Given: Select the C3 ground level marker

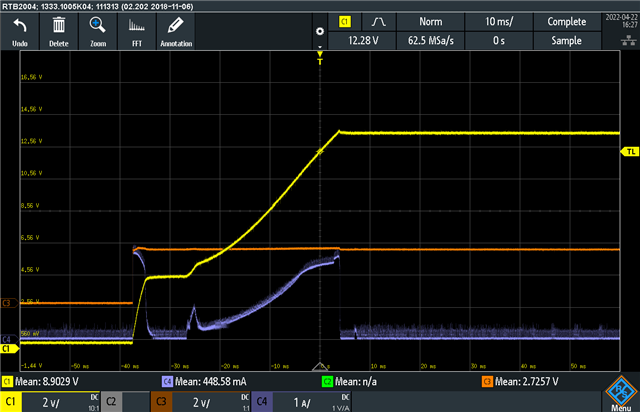Looking at the screenshot, I should coord(9,303).
